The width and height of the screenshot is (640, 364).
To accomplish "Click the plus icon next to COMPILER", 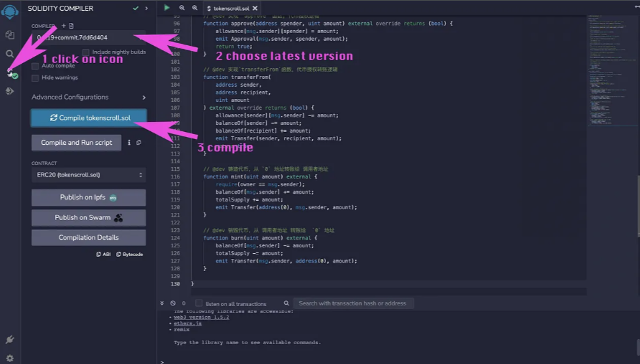I will (63, 25).
